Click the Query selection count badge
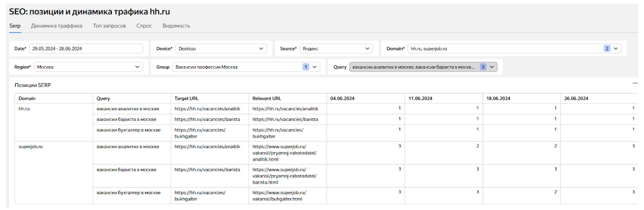Screen dimensions: 644x210 (483, 67)
